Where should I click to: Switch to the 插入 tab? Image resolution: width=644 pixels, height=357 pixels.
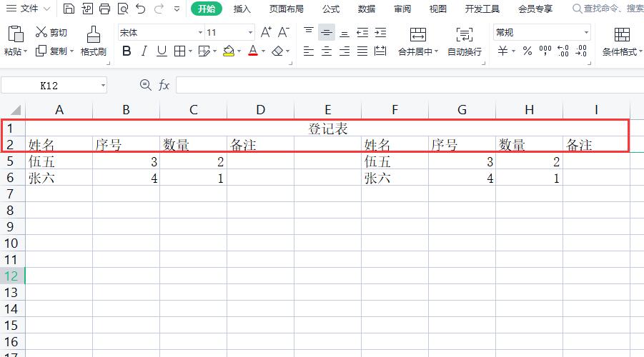tap(242, 9)
